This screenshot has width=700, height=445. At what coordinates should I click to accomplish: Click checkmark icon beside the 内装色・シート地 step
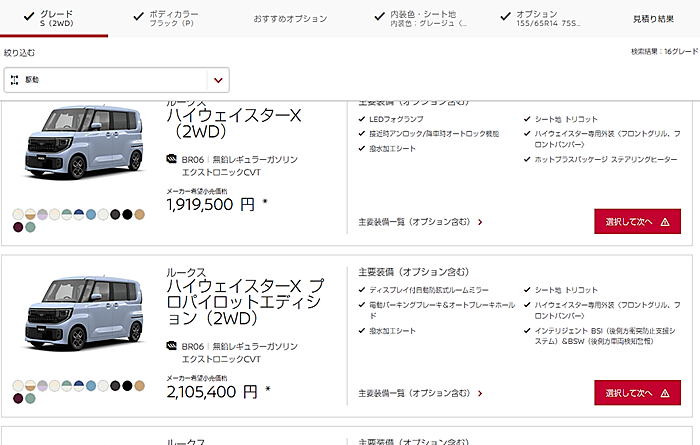click(379, 16)
